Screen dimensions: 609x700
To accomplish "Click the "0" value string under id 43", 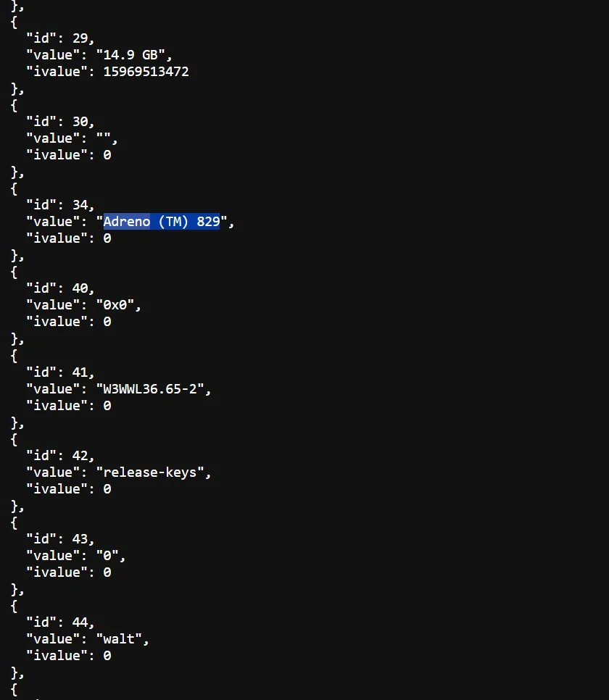I will (108, 556).
